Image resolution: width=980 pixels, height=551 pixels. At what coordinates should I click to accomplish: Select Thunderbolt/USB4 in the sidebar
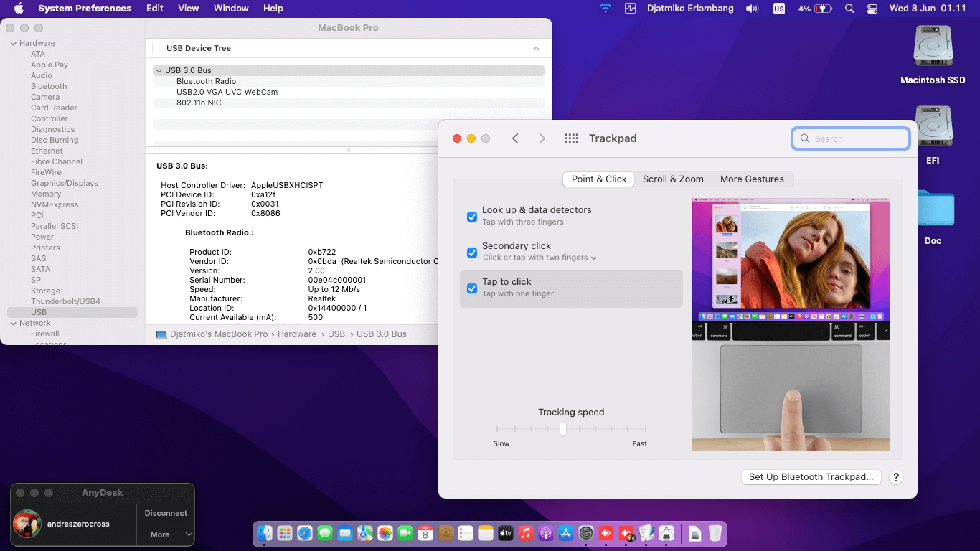[65, 301]
